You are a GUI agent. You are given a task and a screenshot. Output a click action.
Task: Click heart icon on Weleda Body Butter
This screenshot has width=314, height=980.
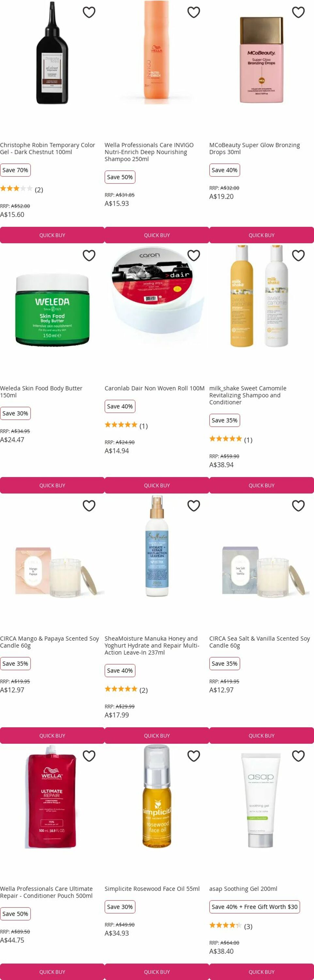coord(89,255)
